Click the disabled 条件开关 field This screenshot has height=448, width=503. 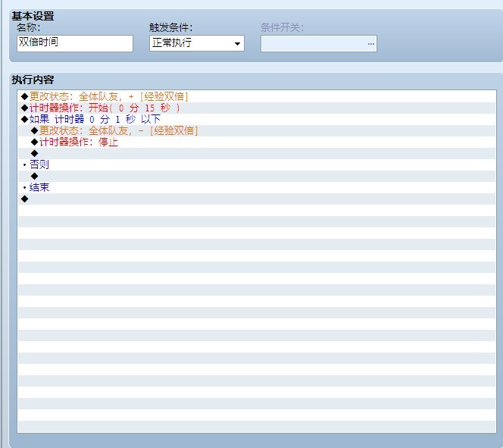319,44
